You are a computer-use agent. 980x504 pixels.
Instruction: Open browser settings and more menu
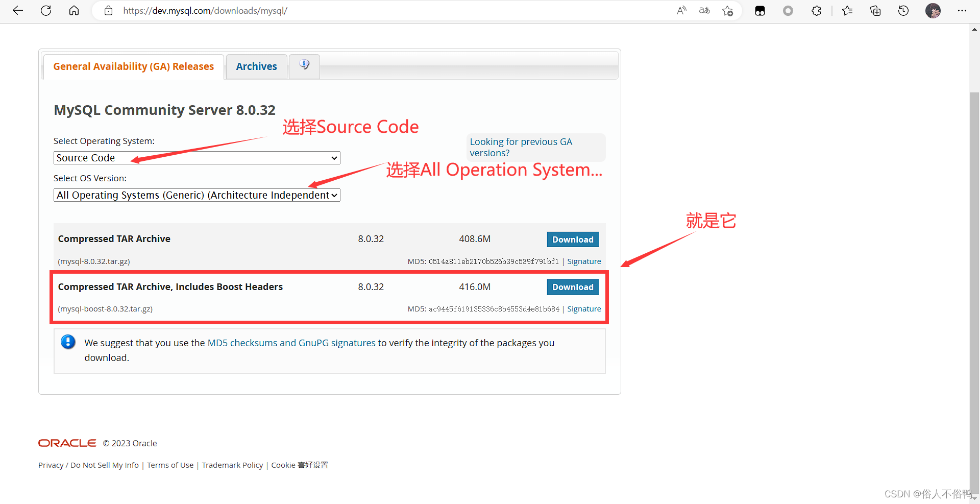click(x=962, y=11)
